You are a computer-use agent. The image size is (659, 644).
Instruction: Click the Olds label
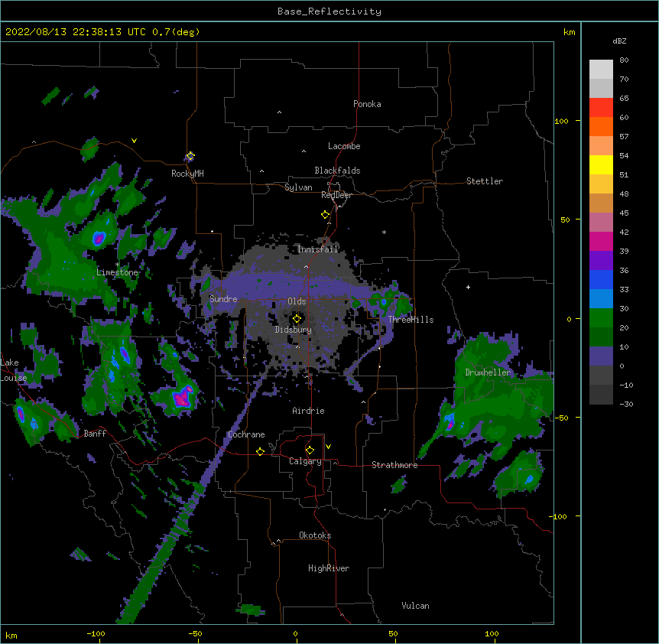(297, 301)
